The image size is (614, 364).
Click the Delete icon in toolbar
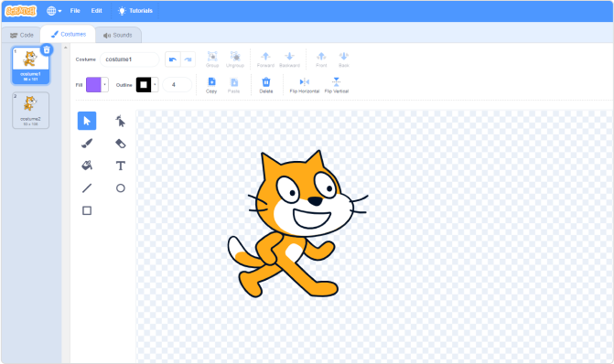tap(266, 85)
